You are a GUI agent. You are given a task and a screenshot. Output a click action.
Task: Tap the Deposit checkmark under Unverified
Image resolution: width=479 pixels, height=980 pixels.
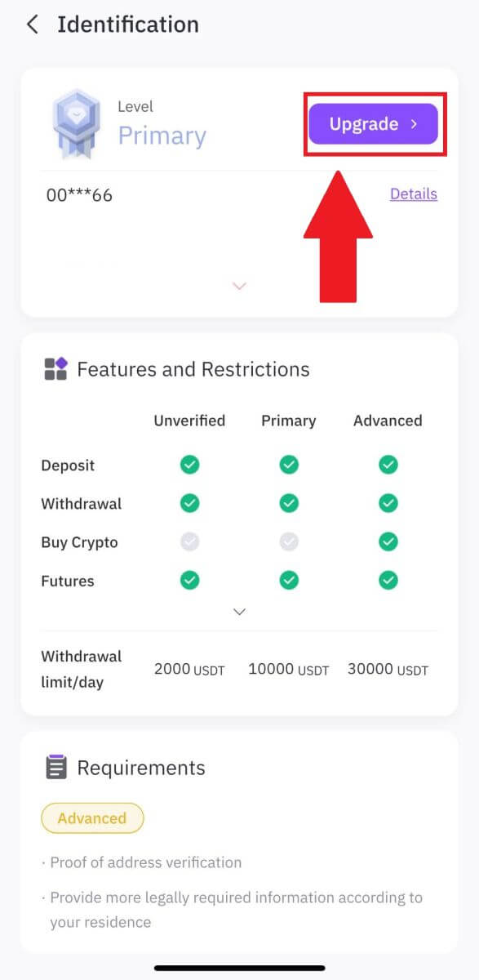coord(189,464)
